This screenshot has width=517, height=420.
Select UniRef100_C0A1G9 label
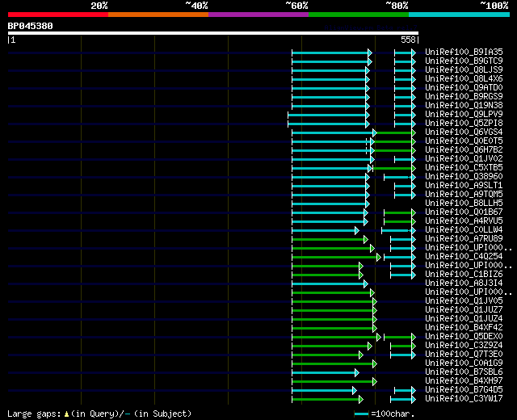[464, 363]
